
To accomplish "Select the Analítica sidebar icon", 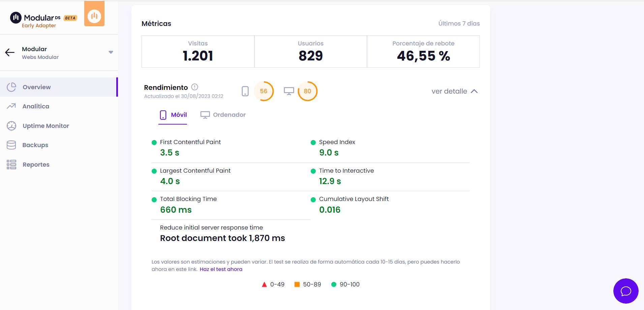I will pos(11,106).
